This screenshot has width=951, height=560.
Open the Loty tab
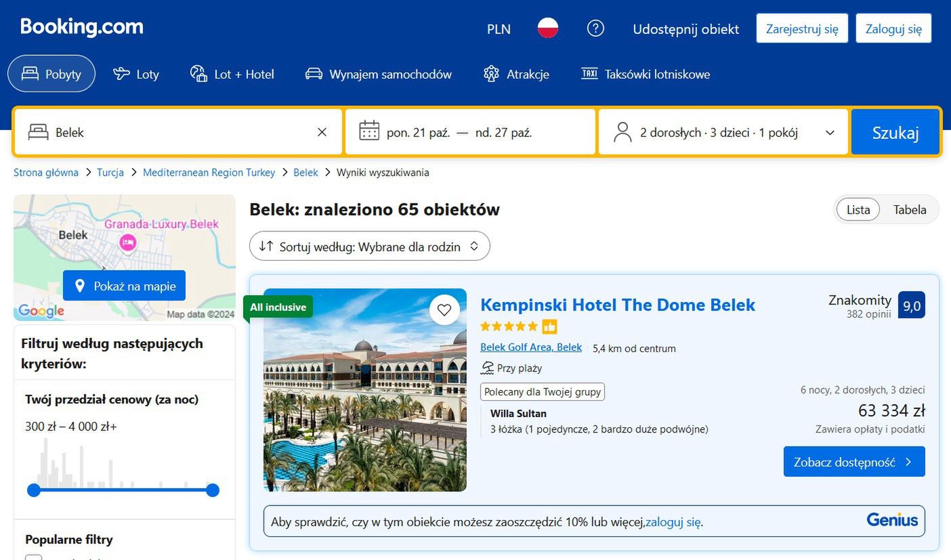point(136,74)
